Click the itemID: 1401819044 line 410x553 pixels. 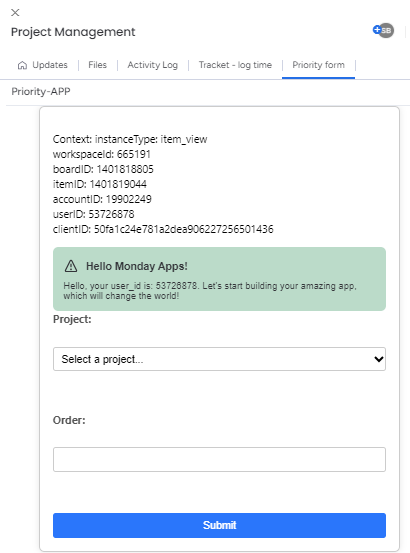coord(100,184)
